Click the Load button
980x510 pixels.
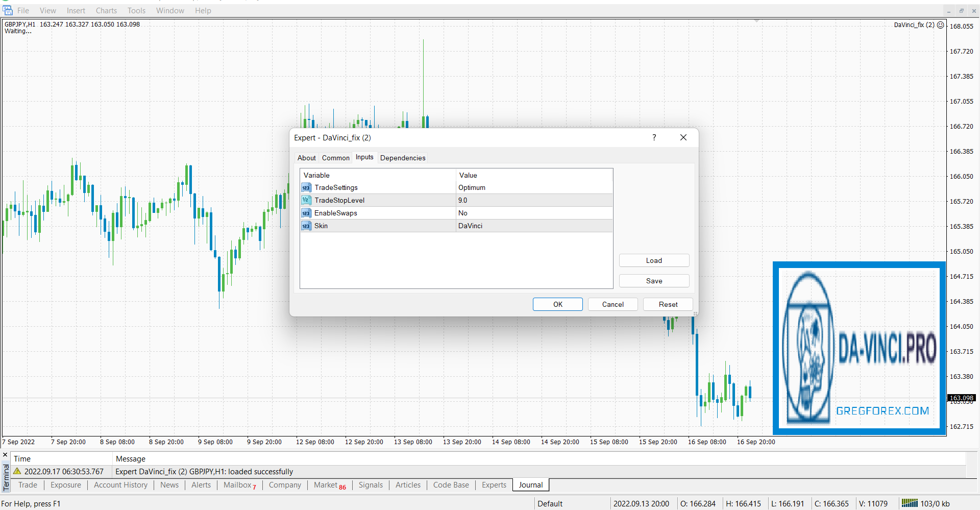pyautogui.click(x=654, y=260)
